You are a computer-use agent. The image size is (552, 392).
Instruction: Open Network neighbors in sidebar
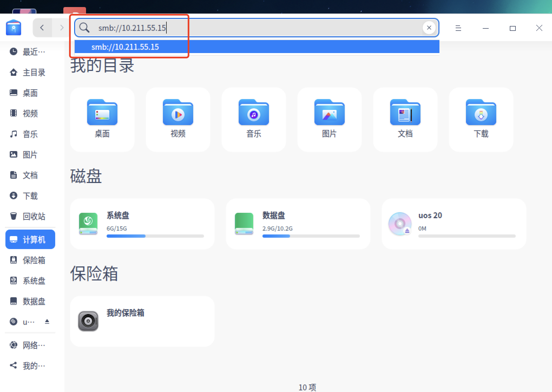pos(30,345)
